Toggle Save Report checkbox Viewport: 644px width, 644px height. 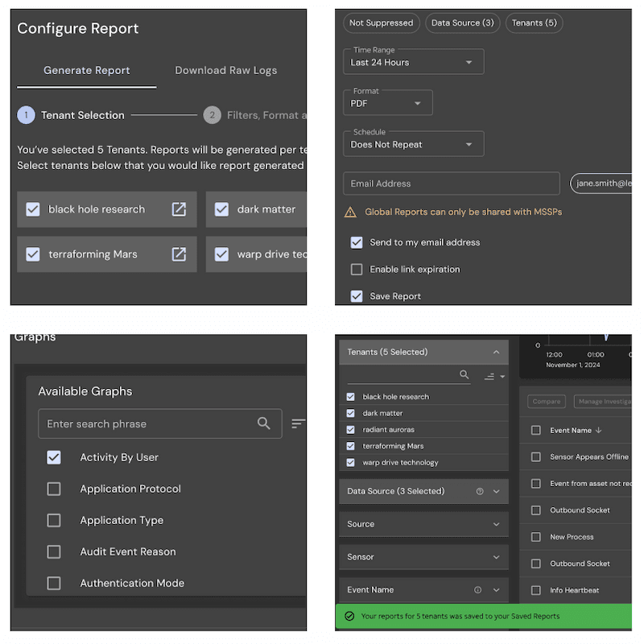357,296
